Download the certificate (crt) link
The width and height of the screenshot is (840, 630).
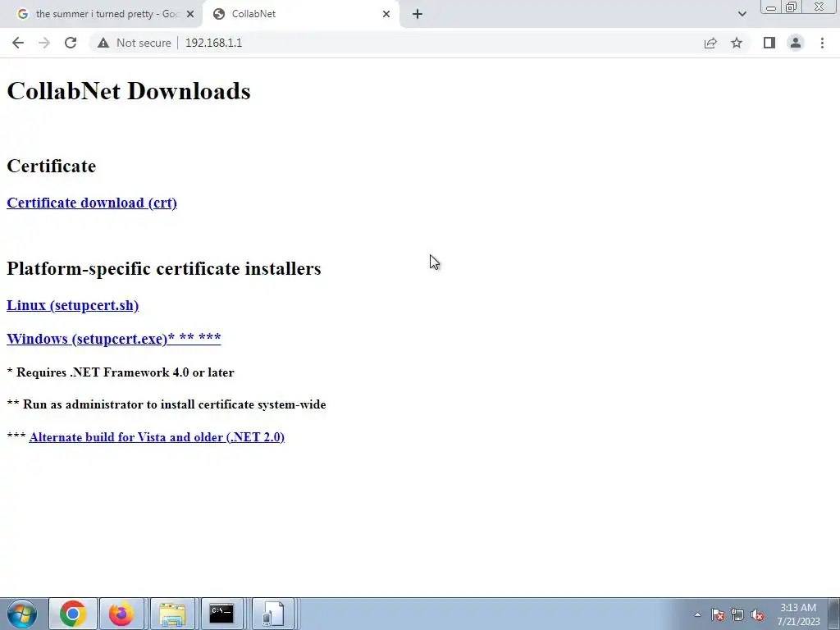point(92,203)
